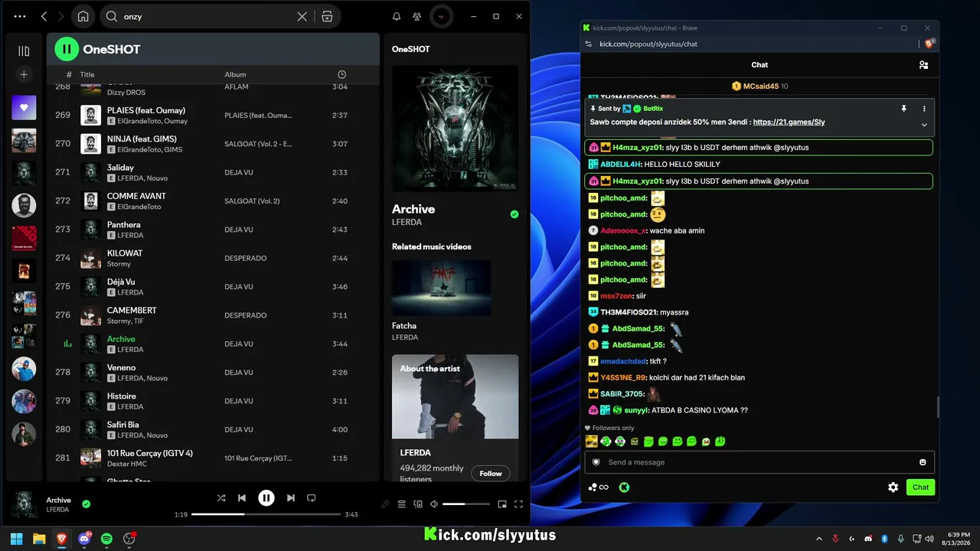Open the Spotify Home page
This screenshot has height=551, width=980.
click(83, 16)
